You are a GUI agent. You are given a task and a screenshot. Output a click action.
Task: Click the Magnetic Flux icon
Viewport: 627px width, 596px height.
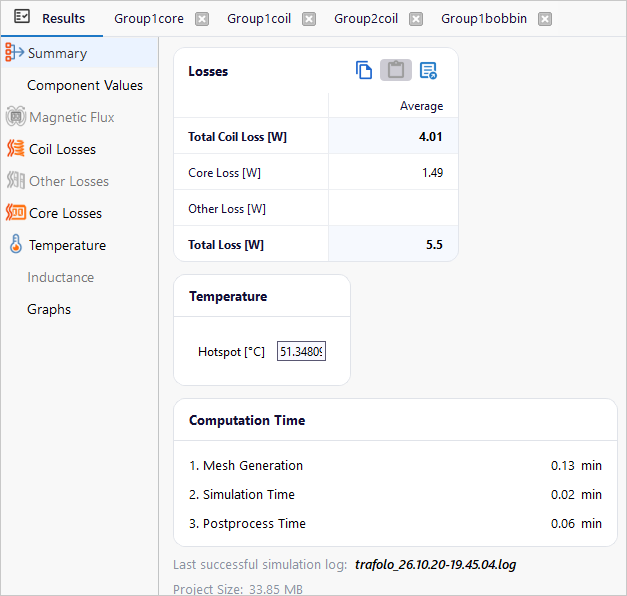click(x=16, y=116)
